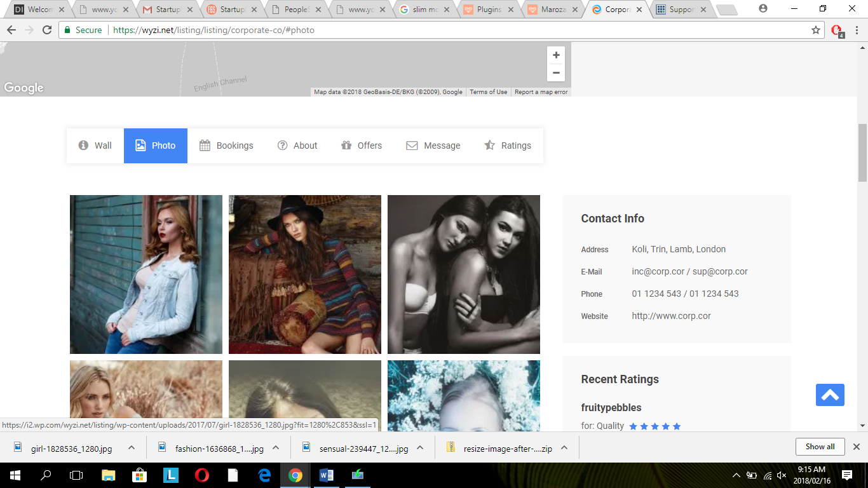Open the black-and-white two women photo
The image size is (868, 488).
pos(464,274)
